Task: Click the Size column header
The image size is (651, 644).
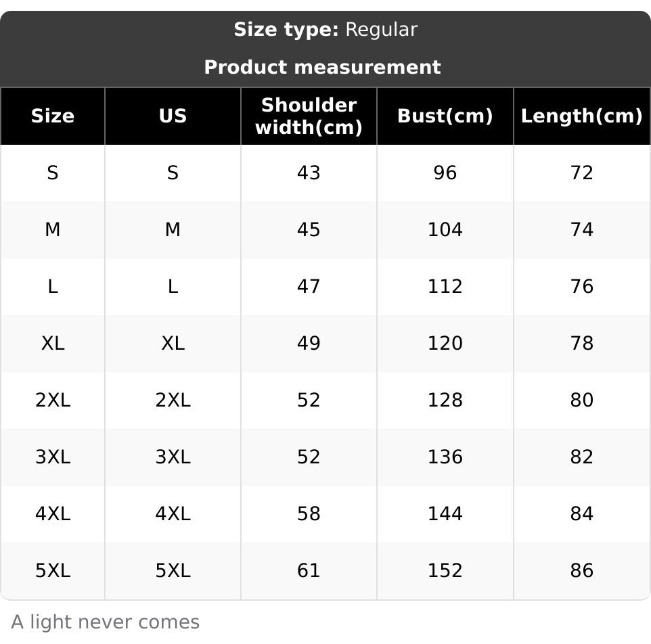Action: (53, 116)
